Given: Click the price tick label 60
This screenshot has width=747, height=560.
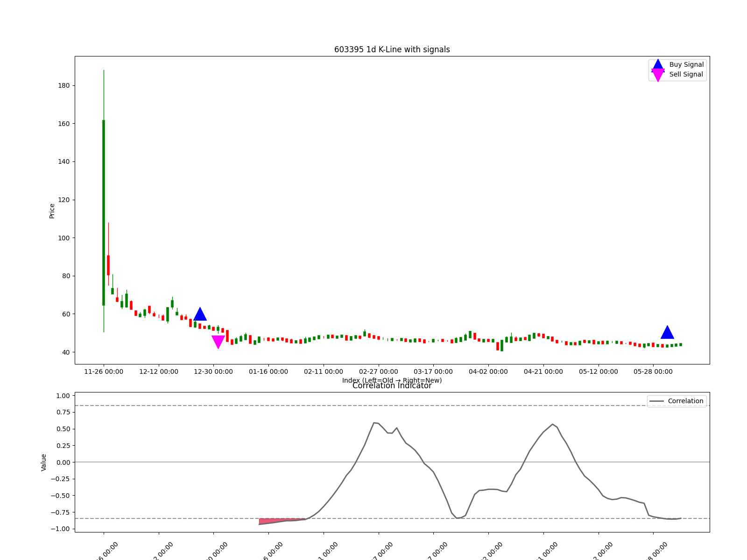Looking at the screenshot, I should [x=66, y=314].
